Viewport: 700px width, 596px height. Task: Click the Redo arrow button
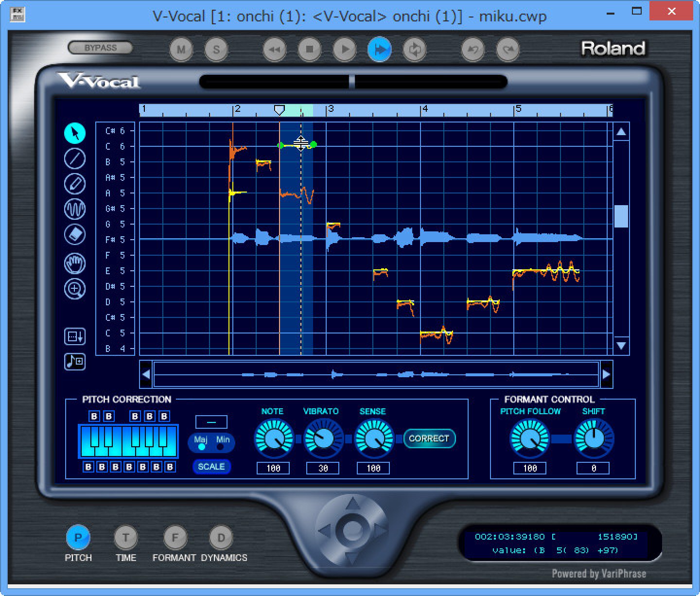coord(508,50)
